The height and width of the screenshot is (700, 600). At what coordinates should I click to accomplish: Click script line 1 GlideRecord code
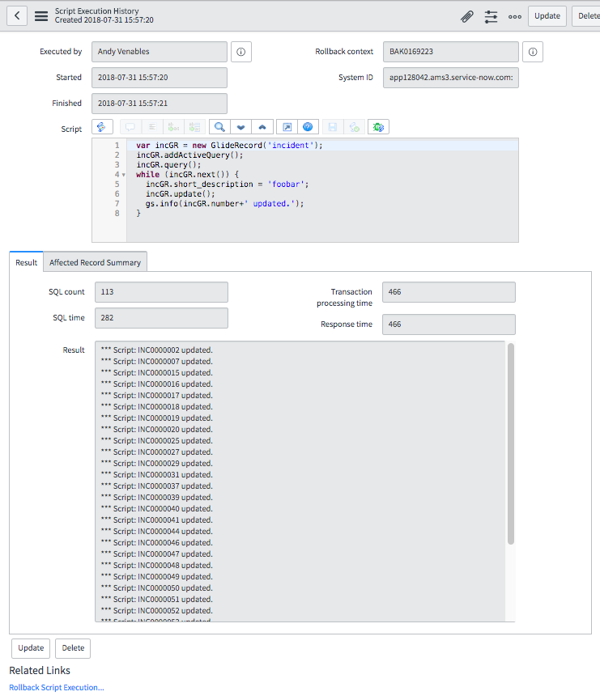pos(229,146)
